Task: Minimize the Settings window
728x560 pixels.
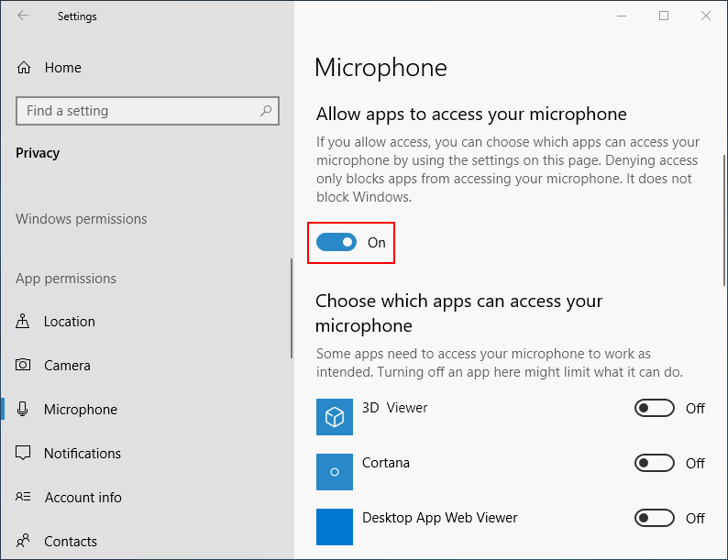Action: coord(622,16)
